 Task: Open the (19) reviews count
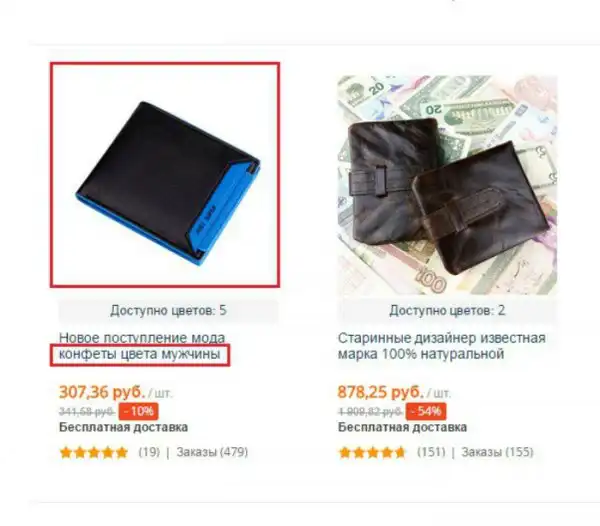(149, 452)
